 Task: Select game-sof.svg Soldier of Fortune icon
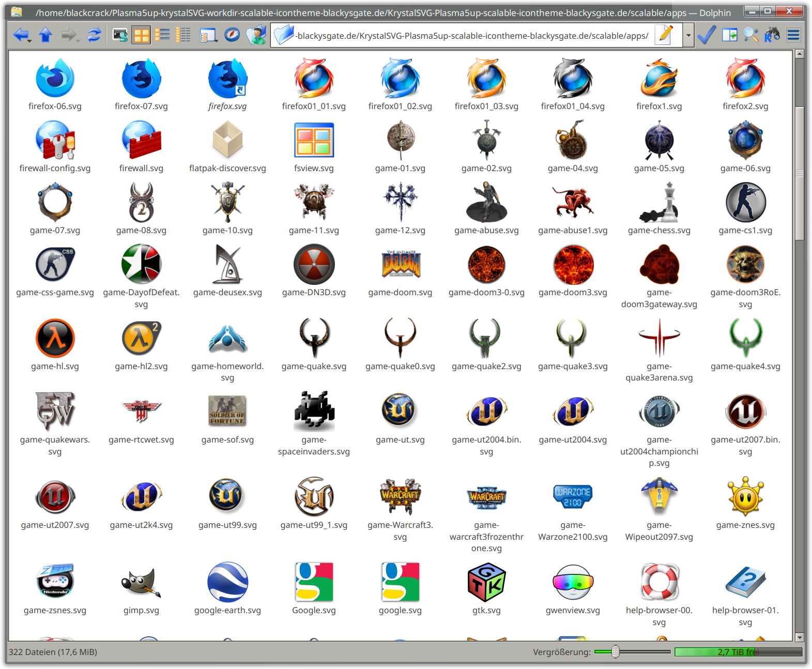click(227, 412)
